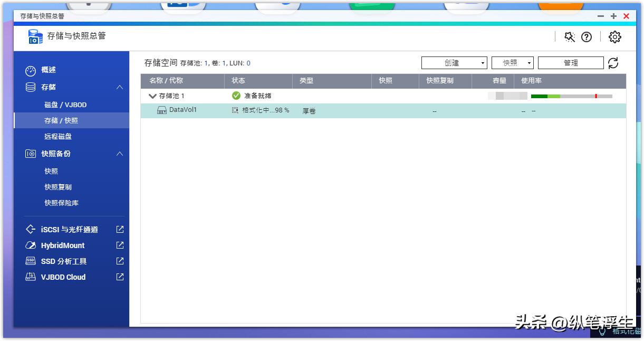Click the 快照备份 camera icon
Screen dimensions: 644x341
31,154
